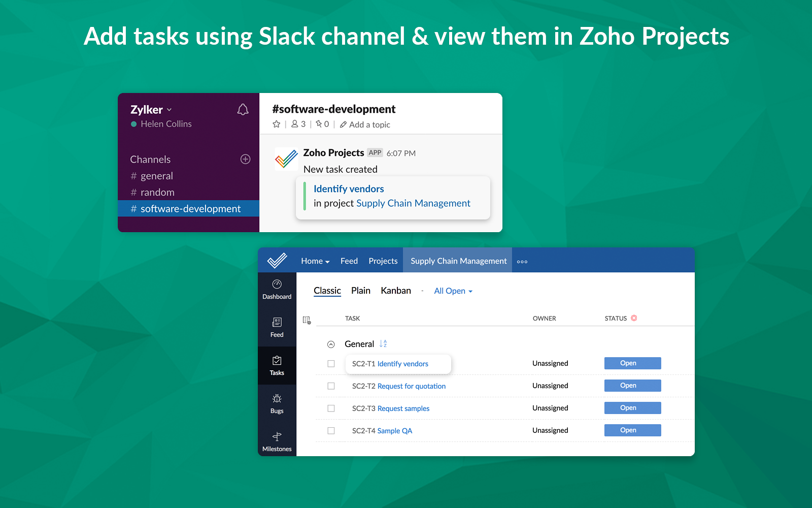Click the sort icon next to General
The image size is (812, 508).
point(383,344)
